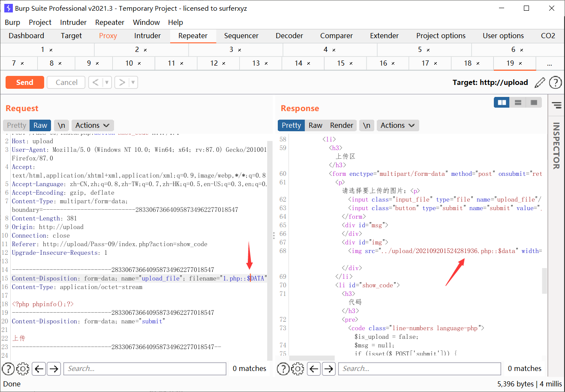Open the Intruder menu
The height and width of the screenshot is (392, 565).
point(73,22)
